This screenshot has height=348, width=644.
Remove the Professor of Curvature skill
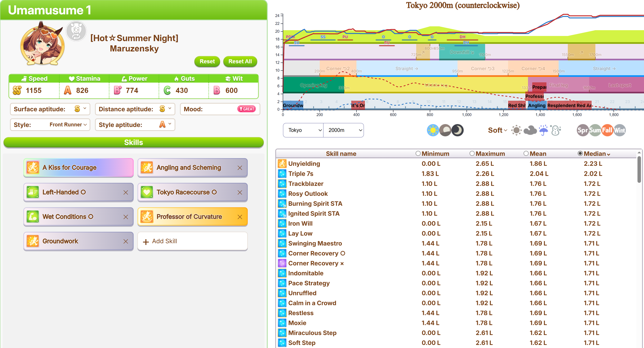tap(240, 217)
